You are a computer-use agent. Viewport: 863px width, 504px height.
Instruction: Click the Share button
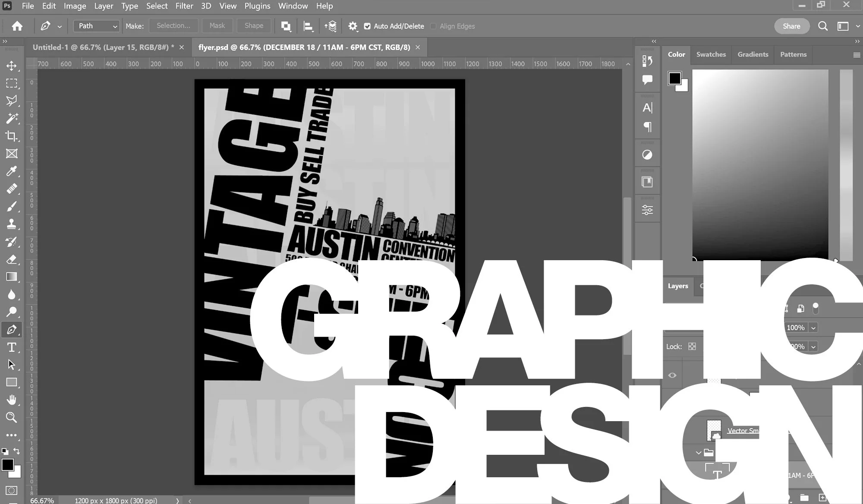(x=791, y=26)
